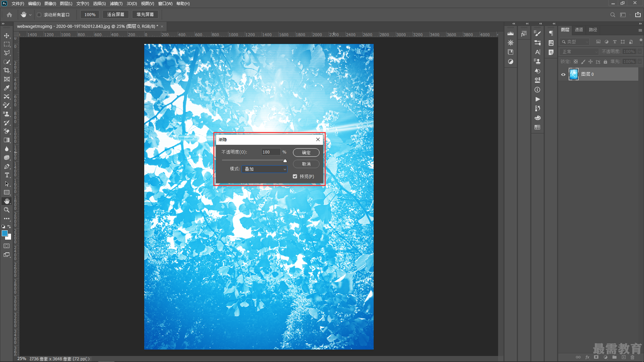Select the Brush tool
Viewport: 644px width, 362px height.
[x=7, y=105]
